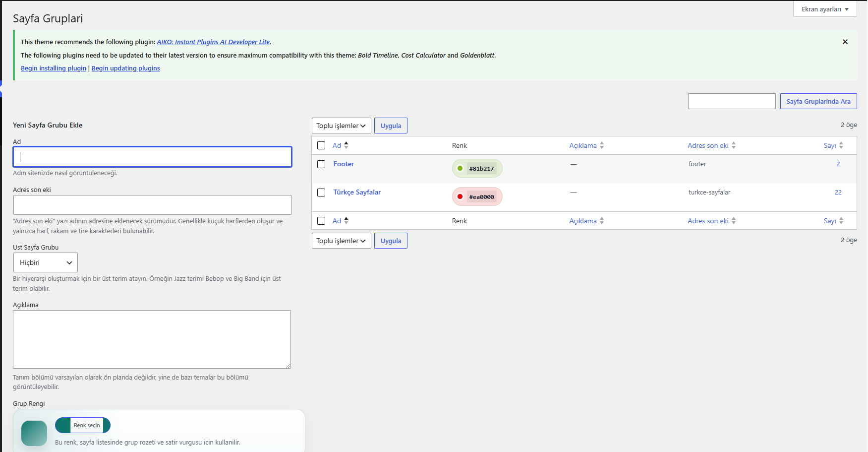Check the Türkçe Sayfalar row checkbox
Image resolution: width=868 pixels, height=452 pixels.
tap(321, 193)
